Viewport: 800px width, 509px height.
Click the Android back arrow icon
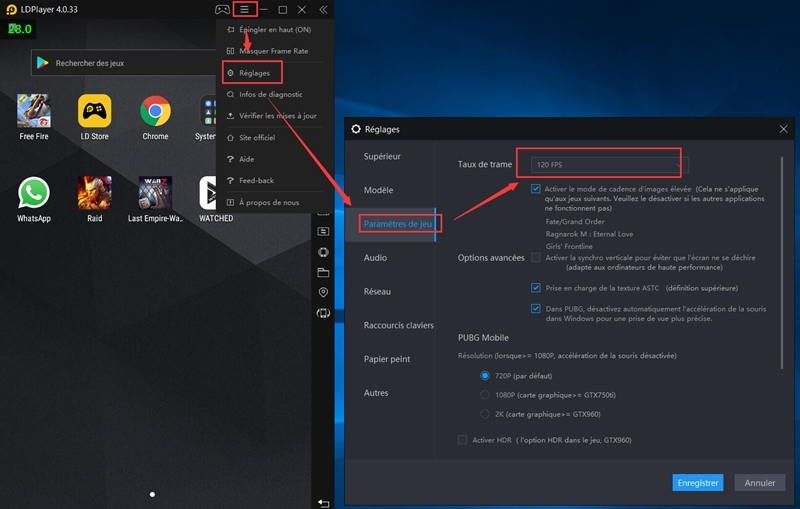click(323, 503)
